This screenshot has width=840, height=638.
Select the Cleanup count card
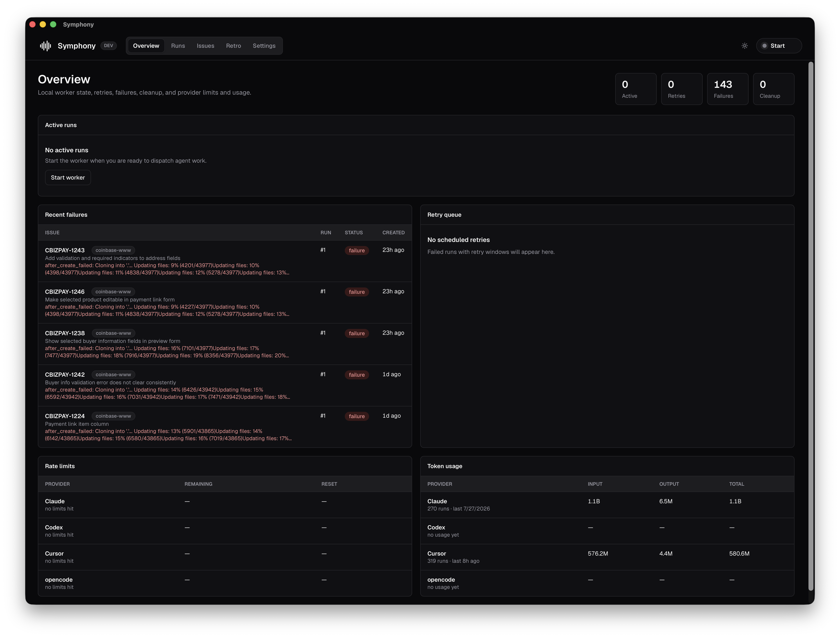pyautogui.click(x=774, y=89)
